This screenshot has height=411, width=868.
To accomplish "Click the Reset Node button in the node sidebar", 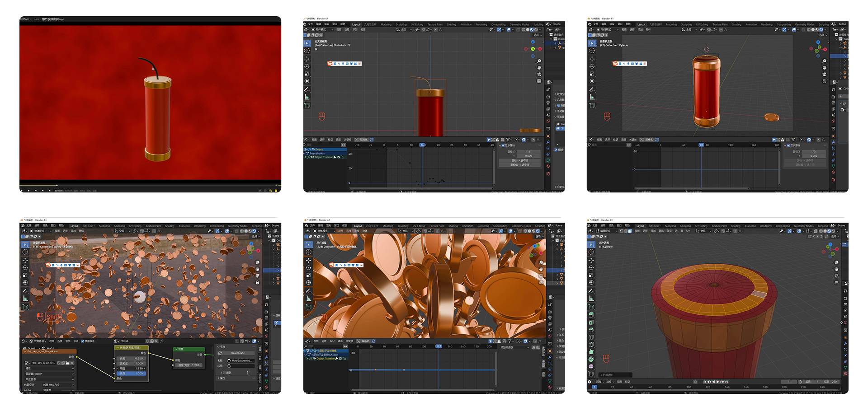I will point(237,353).
